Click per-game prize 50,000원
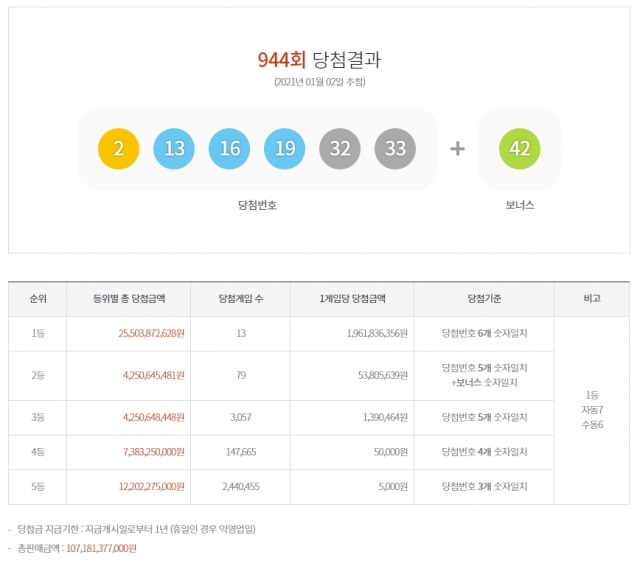This screenshot has width=640, height=563. tap(391, 452)
